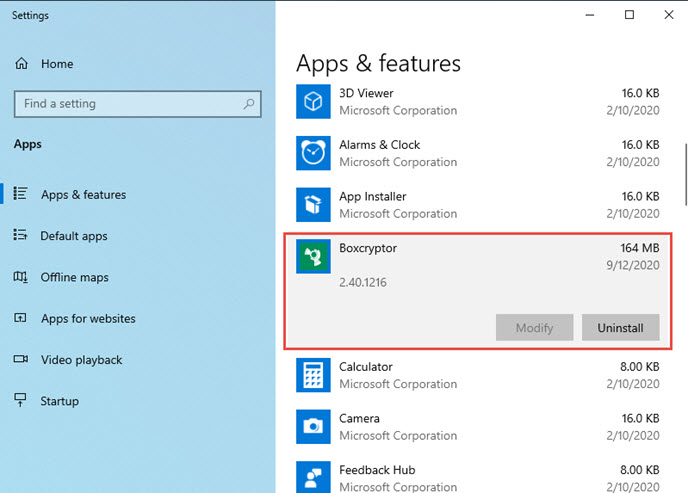Close the Settings window
The height and width of the screenshot is (493, 688).
click(669, 15)
